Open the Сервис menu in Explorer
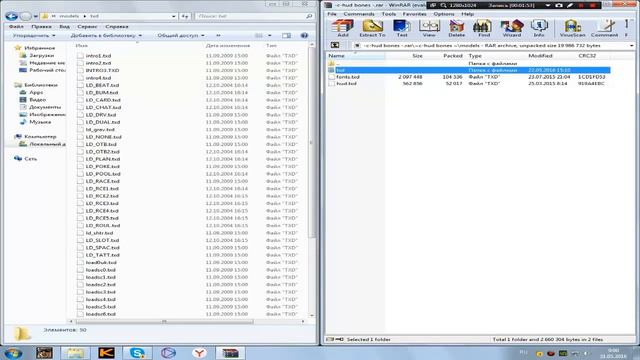The height and width of the screenshot is (360, 640). click(x=87, y=27)
